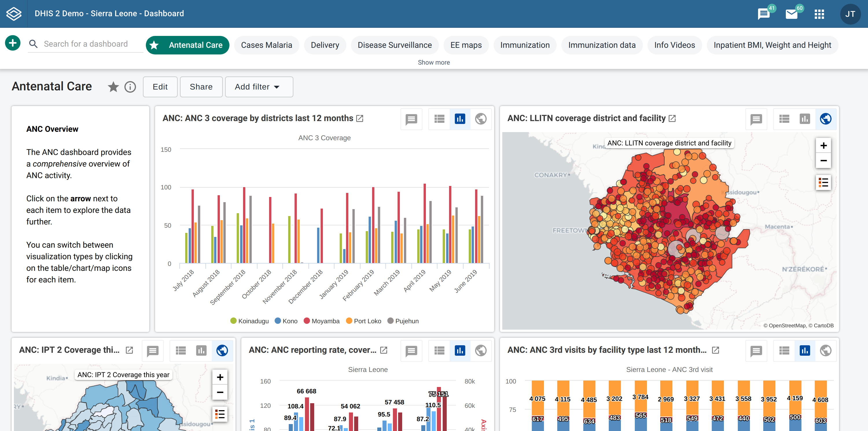The image size is (868, 431).
Task: Zoom in on LLITN coverage map
Action: [x=823, y=146]
